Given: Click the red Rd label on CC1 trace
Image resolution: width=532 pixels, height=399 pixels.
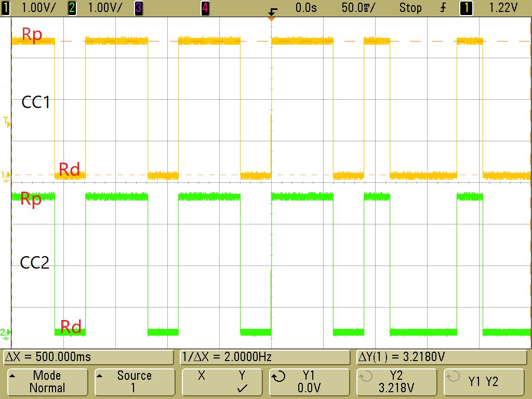Looking at the screenshot, I should [x=70, y=169].
